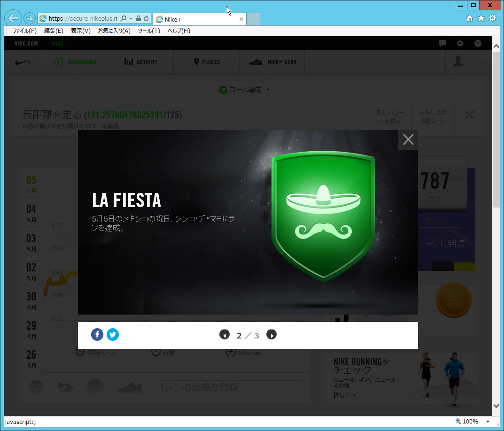This screenshot has width=504, height=431.
Task: Open the user profile avatar menu
Action: (458, 62)
